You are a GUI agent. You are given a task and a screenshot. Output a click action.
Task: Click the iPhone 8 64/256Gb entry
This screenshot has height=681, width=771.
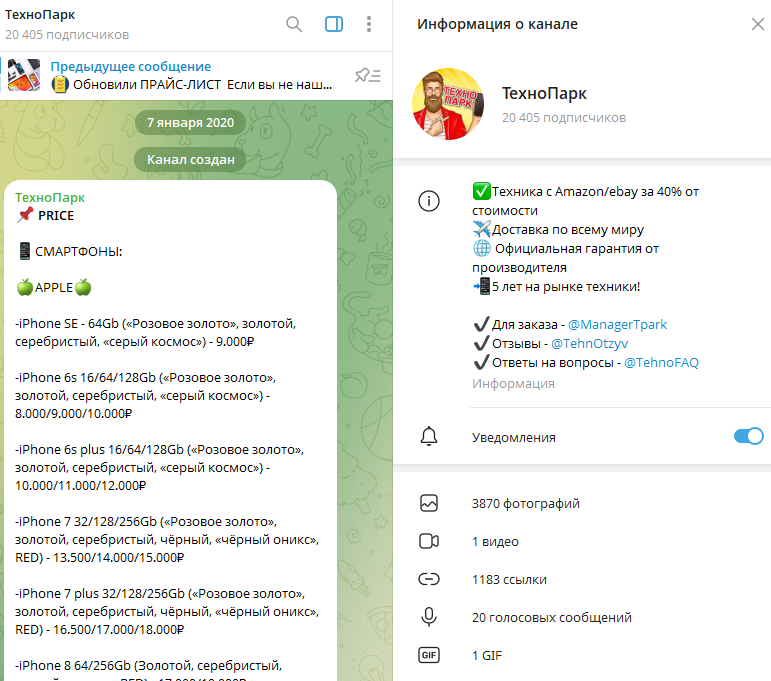(148, 670)
